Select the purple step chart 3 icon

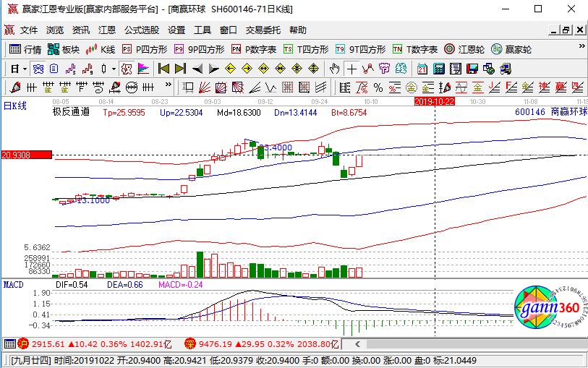click(x=70, y=69)
